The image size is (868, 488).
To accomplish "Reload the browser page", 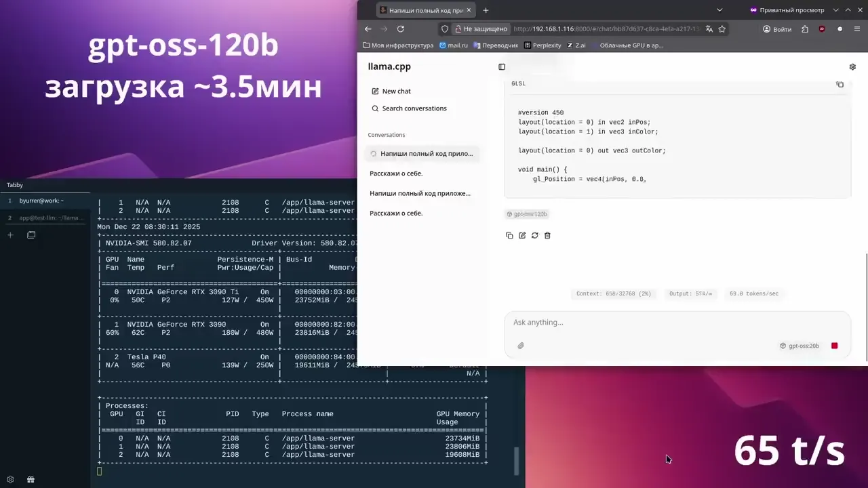I will pos(401,29).
